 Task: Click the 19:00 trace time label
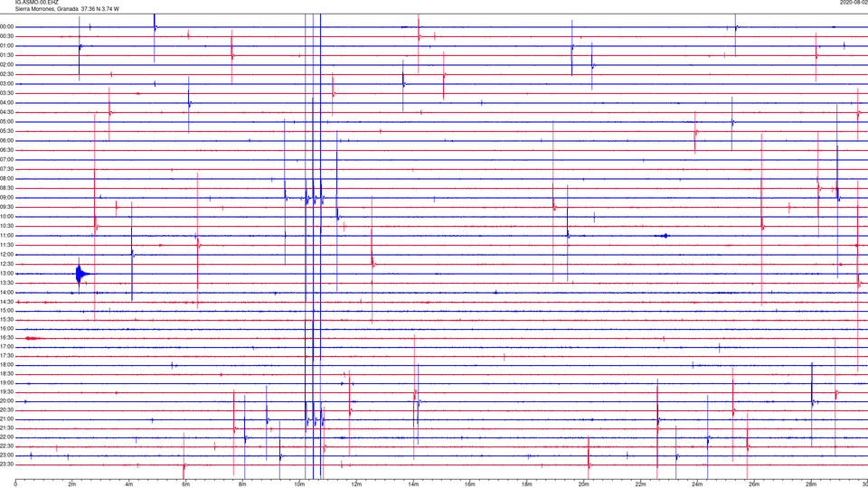point(7,383)
